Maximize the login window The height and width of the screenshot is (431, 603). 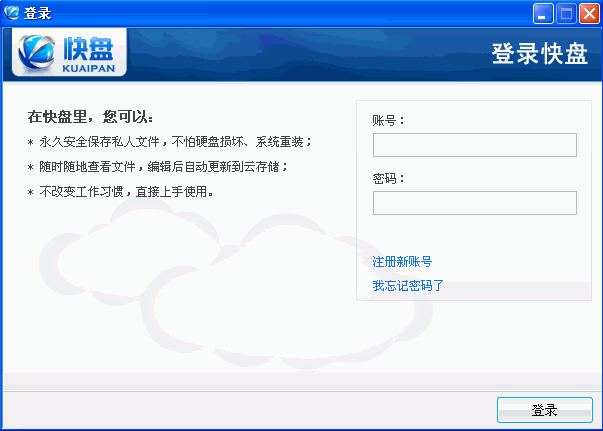click(x=566, y=13)
